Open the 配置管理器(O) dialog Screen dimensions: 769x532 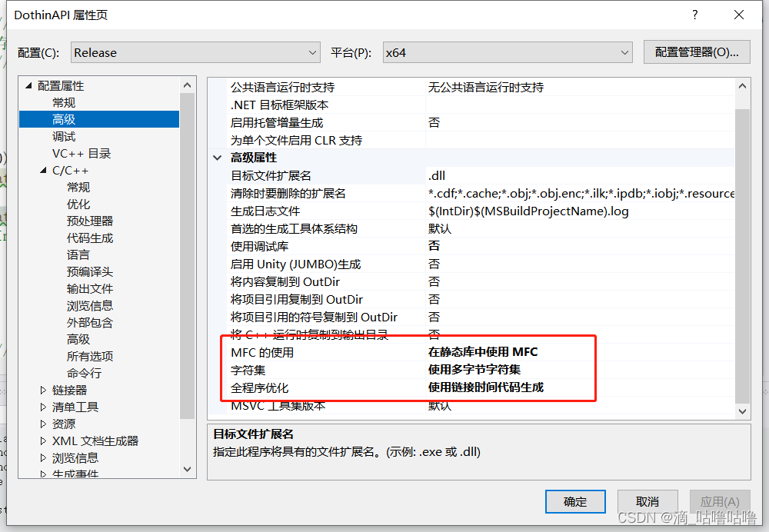pos(697,52)
